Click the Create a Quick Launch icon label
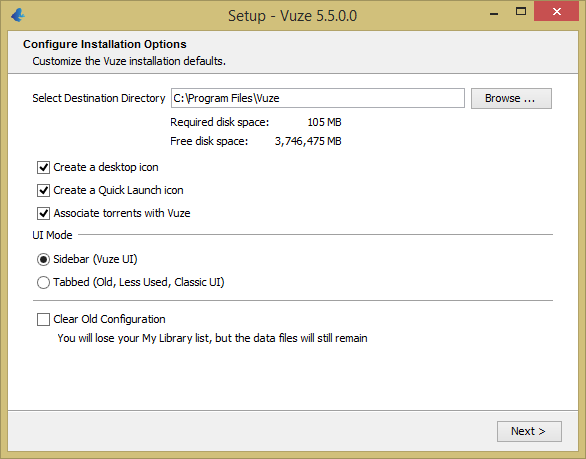Screen dimensions: 586x459 click(x=118, y=190)
